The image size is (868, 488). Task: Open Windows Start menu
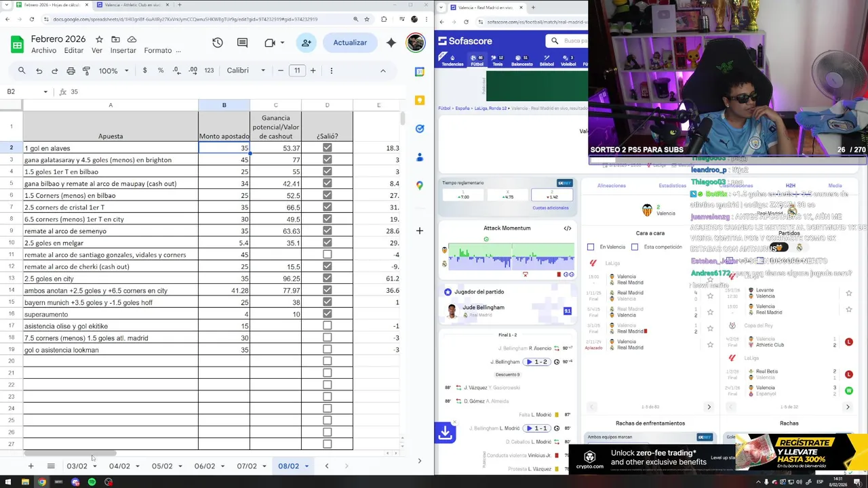(x=8, y=482)
